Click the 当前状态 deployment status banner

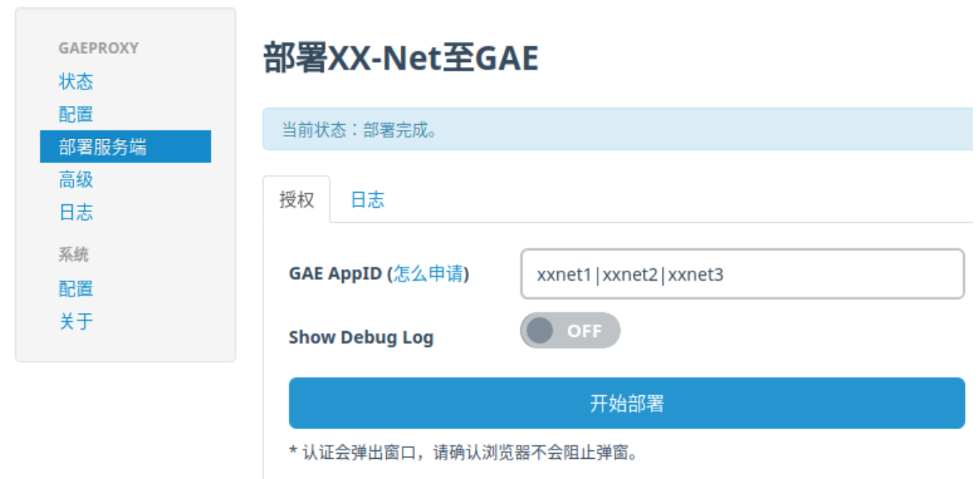[x=359, y=131]
